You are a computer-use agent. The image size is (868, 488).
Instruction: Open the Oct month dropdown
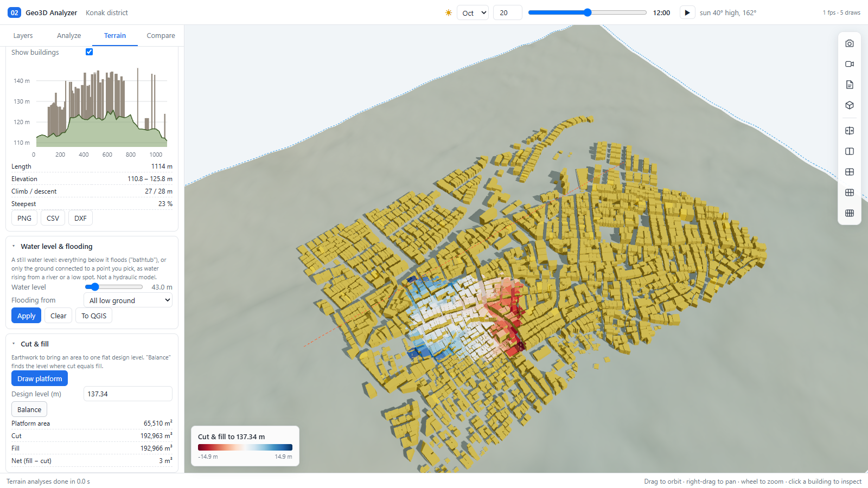(473, 12)
